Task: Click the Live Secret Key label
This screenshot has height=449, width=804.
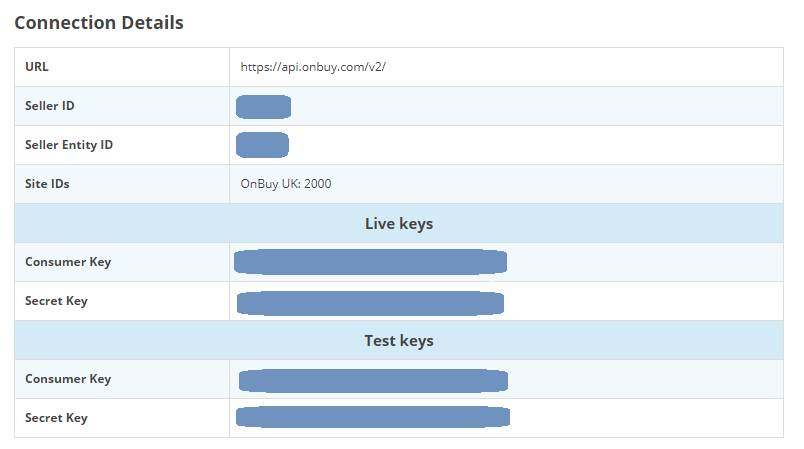Action: [x=56, y=301]
